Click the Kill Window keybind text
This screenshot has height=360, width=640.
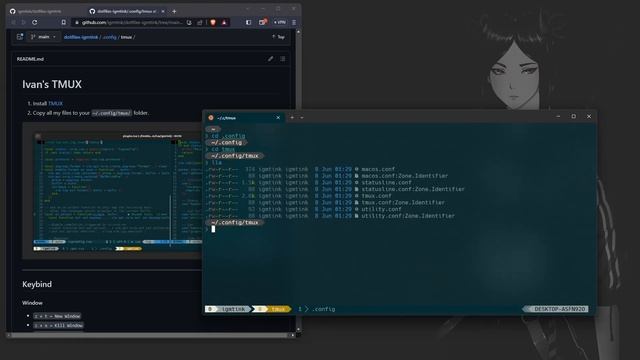[x=58, y=325]
